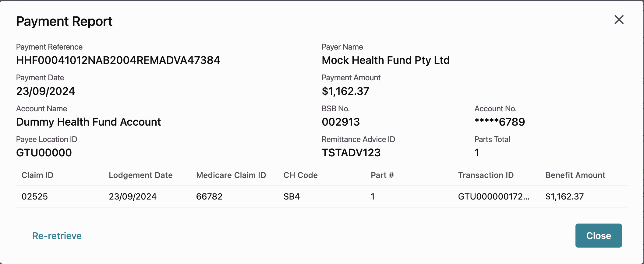Select claim row 02525
Image resolution: width=644 pixels, height=264 pixels.
click(35, 196)
